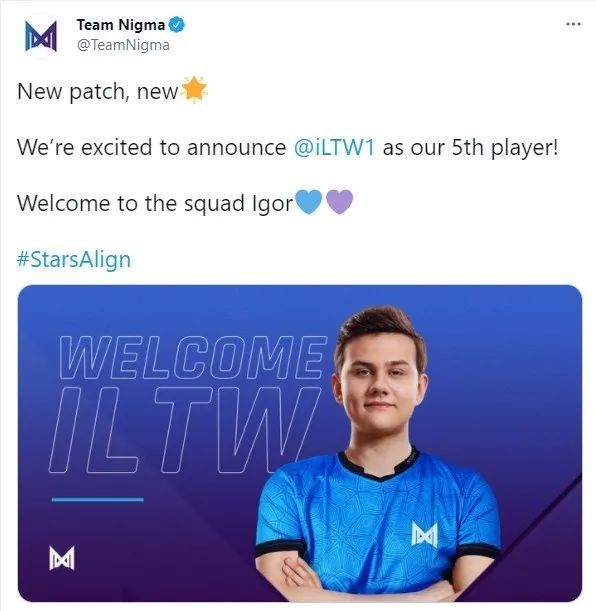The height and width of the screenshot is (611, 596).
Task: Open the @TeamNigma handle link
Action: pos(123,45)
